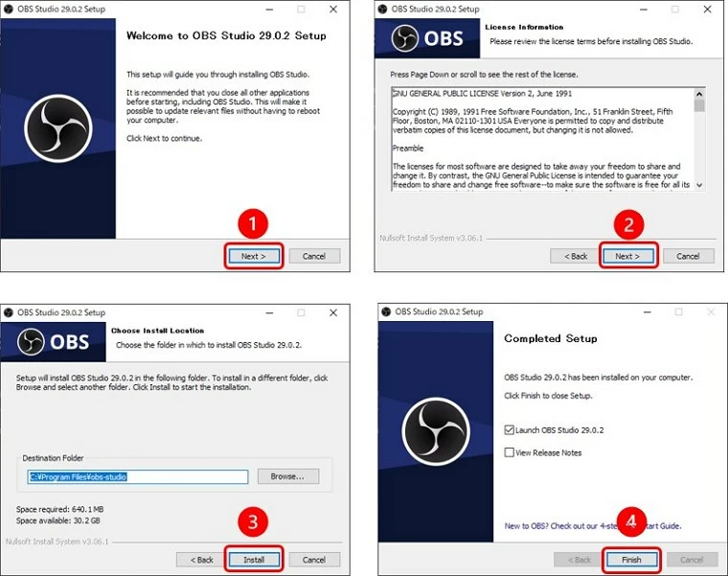
Task: Click the "Click Finish to close Setup." text
Action: [548, 396]
